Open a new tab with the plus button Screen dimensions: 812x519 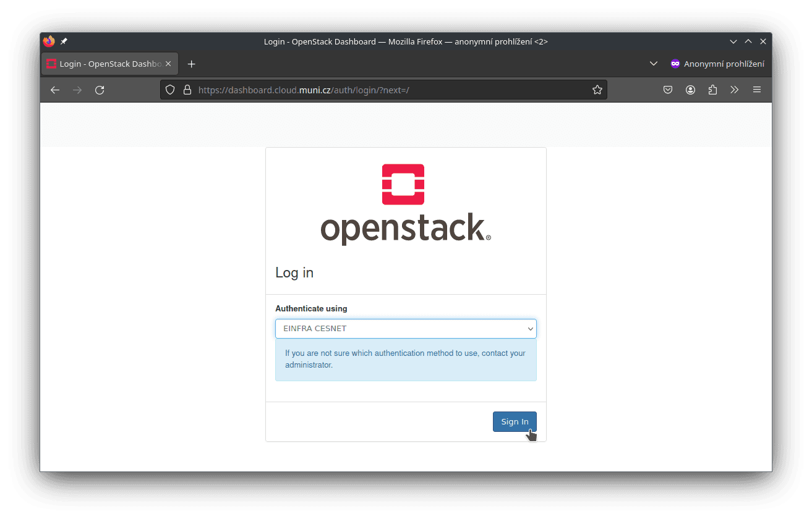pyautogui.click(x=191, y=64)
